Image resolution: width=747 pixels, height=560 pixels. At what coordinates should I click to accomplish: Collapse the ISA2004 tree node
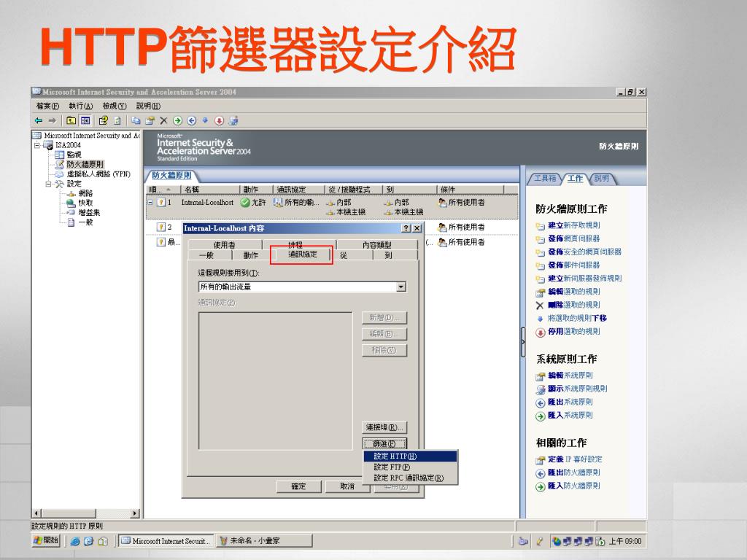[37, 145]
